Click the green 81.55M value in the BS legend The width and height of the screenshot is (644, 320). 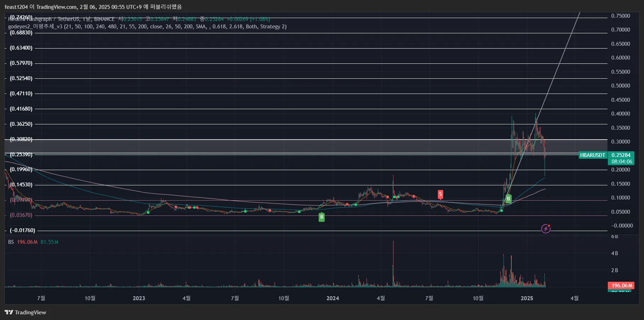point(49,242)
